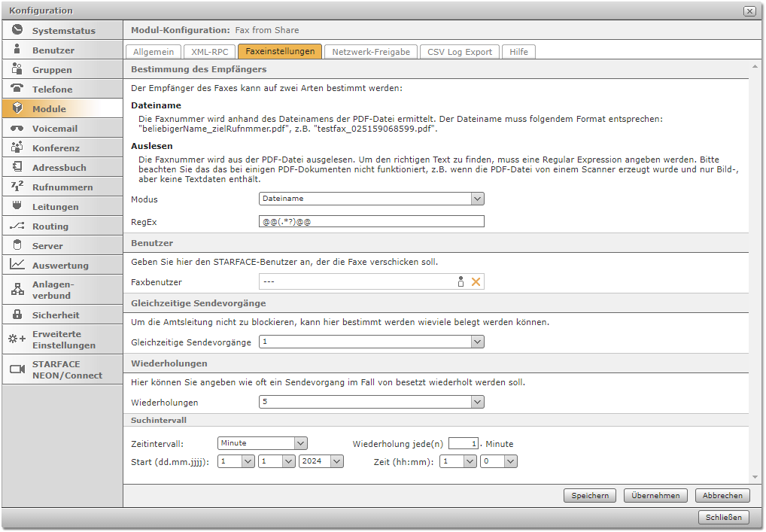The image size is (766, 532).
Task: Click the Voicemail cassette icon
Action: pyautogui.click(x=17, y=128)
